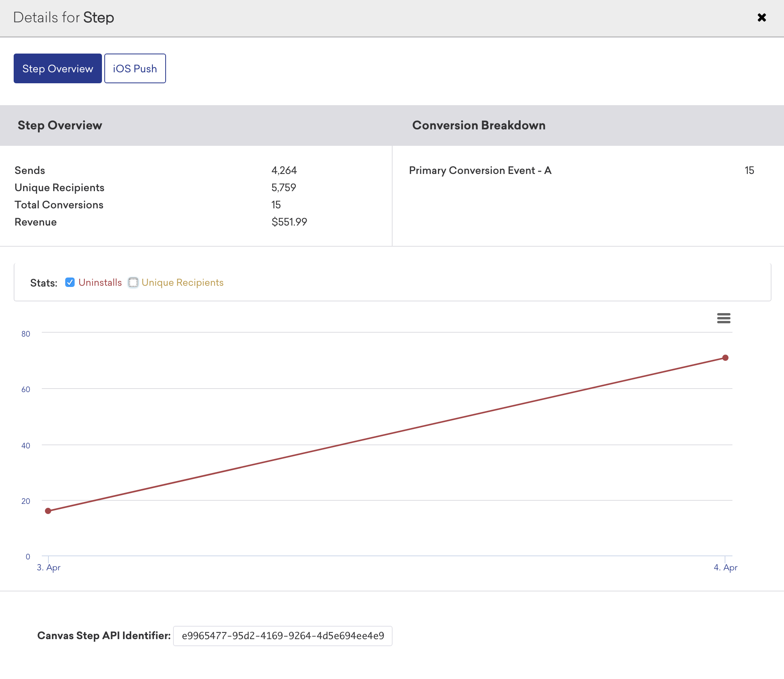Click the 40 y-axis label
This screenshot has height=679, width=784.
(26, 446)
